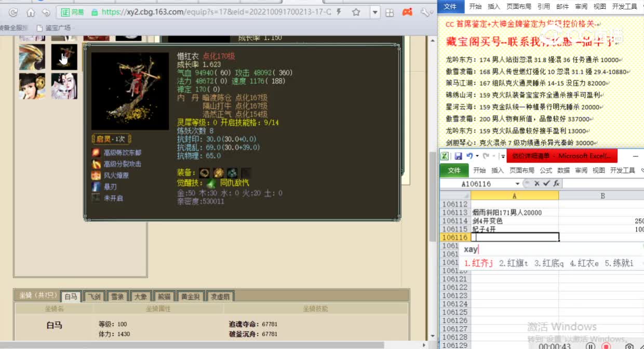Viewport: 644px width, 349px height.
Task: Select Excel column A header
Action: (x=515, y=196)
